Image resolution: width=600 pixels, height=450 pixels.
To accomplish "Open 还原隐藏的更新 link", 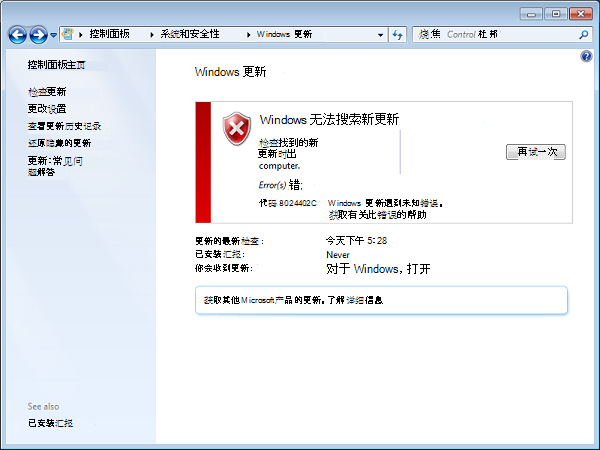I will (x=59, y=143).
